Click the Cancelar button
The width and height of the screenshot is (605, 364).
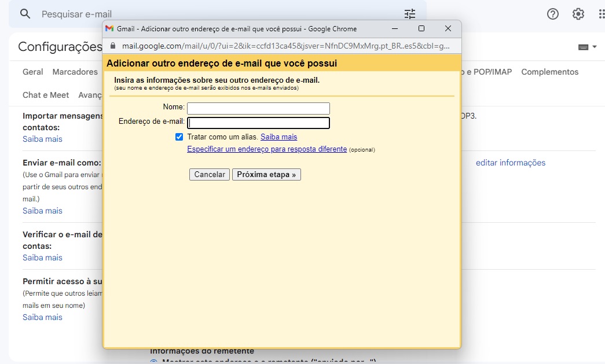[210, 175]
